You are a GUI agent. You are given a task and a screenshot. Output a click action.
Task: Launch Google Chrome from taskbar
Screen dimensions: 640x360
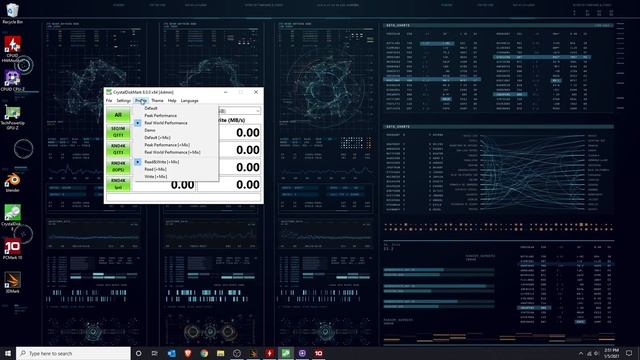tap(204, 353)
